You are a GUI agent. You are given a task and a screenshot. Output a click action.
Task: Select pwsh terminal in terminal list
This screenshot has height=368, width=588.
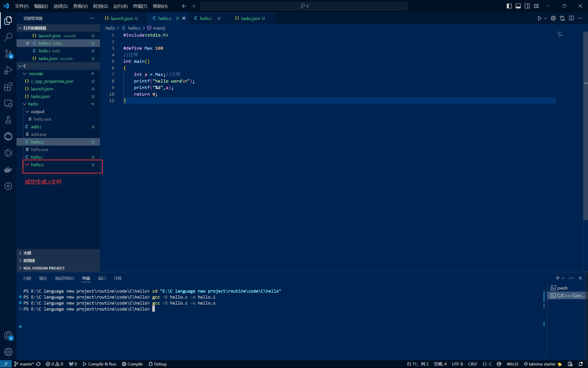click(567, 288)
